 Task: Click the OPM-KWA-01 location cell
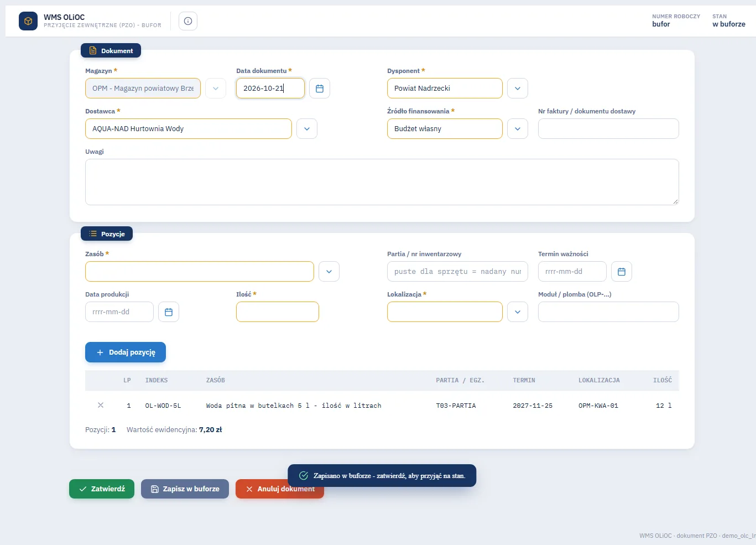coord(598,406)
